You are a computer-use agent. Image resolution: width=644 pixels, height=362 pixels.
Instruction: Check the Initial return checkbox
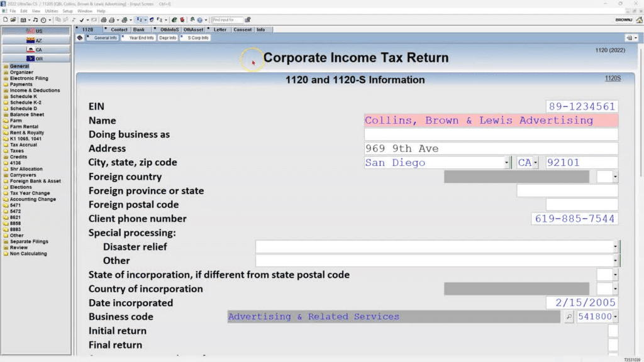(x=613, y=331)
